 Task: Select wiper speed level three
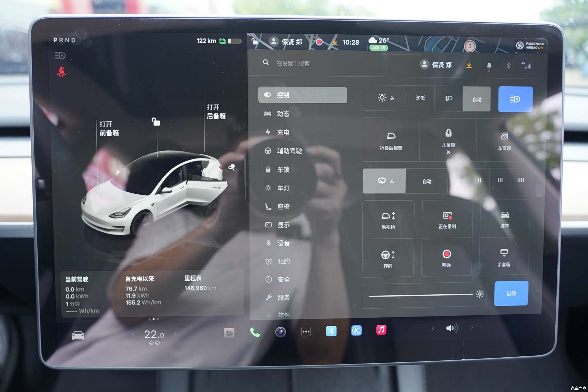(500, 180)
